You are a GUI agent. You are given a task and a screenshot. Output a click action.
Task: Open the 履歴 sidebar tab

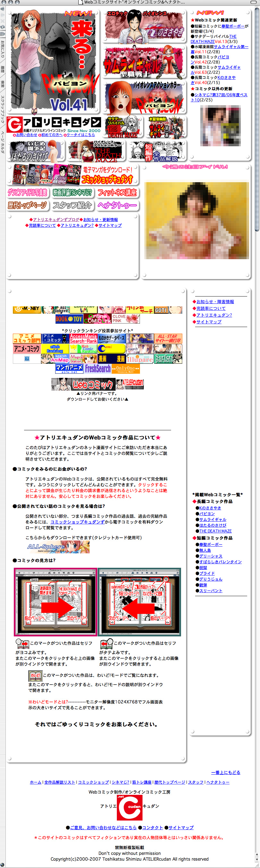pyautogui.click(x=3, y=69)
